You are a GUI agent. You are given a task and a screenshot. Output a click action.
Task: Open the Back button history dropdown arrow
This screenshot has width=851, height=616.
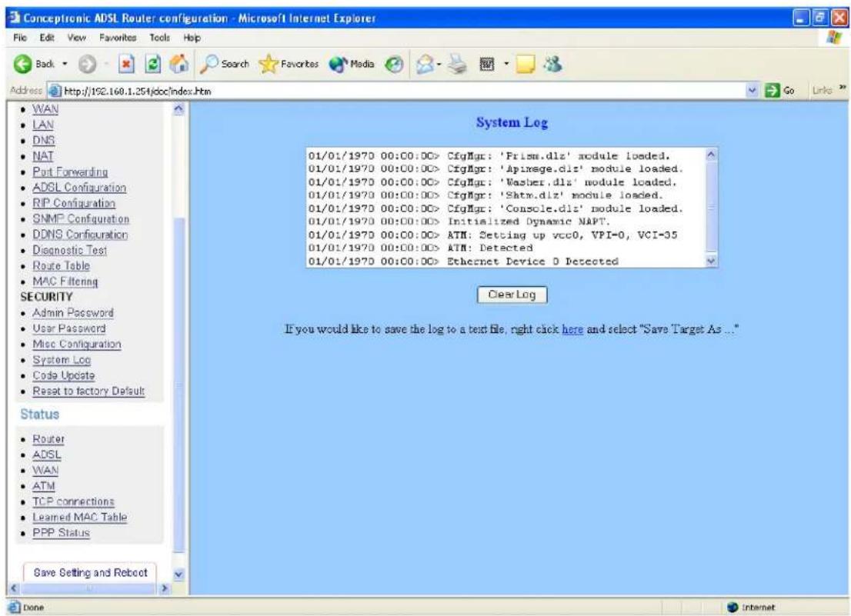pyautogui.click(x=65, y=65)
